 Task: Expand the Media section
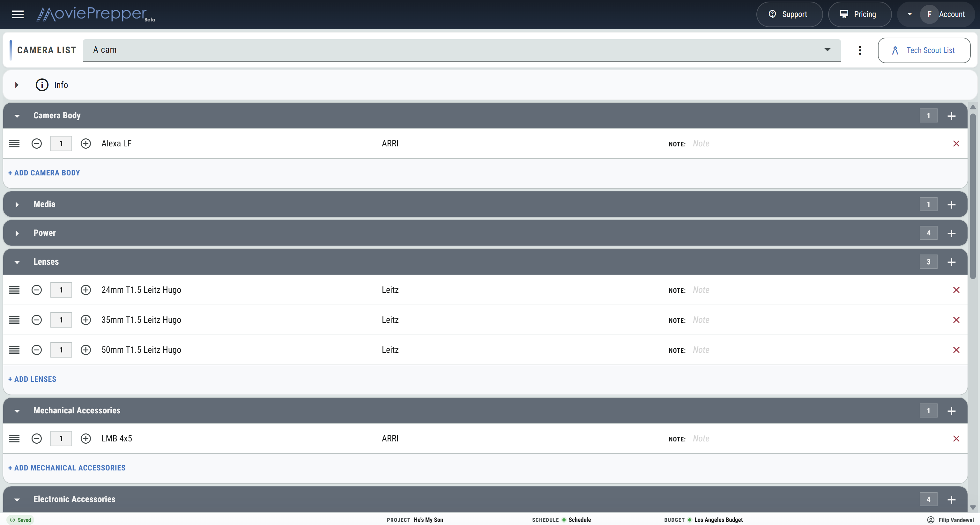tap(17, 205)
